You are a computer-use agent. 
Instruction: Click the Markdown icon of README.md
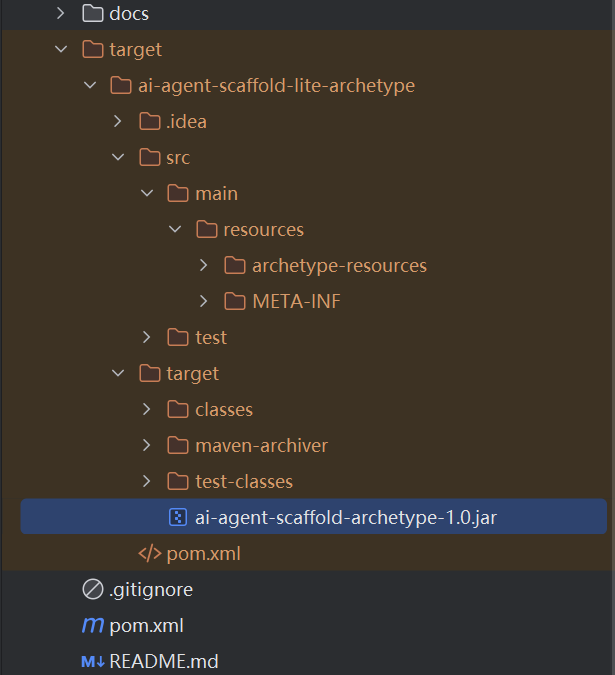pos(93,661)
